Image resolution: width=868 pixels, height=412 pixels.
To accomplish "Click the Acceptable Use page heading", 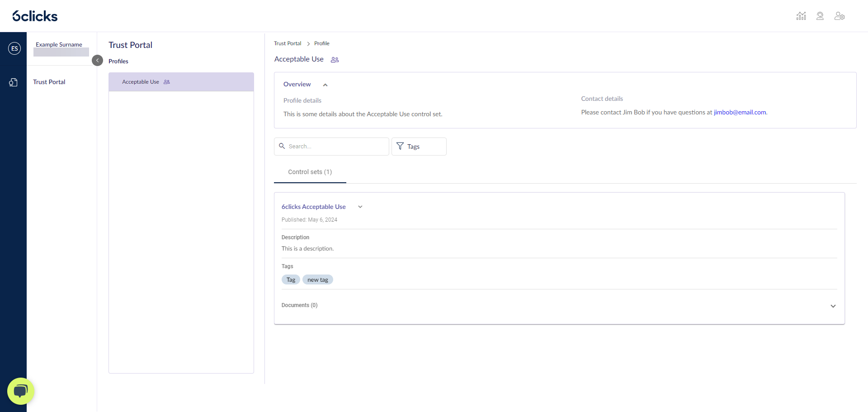I will (299, 59).
